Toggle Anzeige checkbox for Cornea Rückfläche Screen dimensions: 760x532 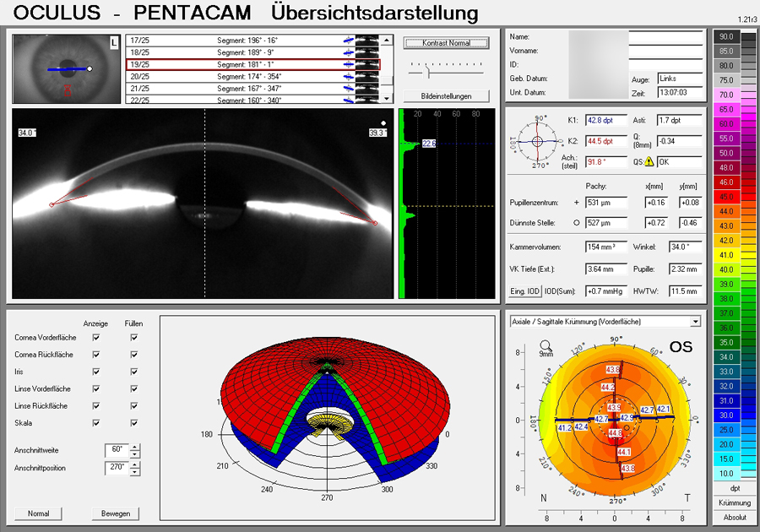coord(96,355)
